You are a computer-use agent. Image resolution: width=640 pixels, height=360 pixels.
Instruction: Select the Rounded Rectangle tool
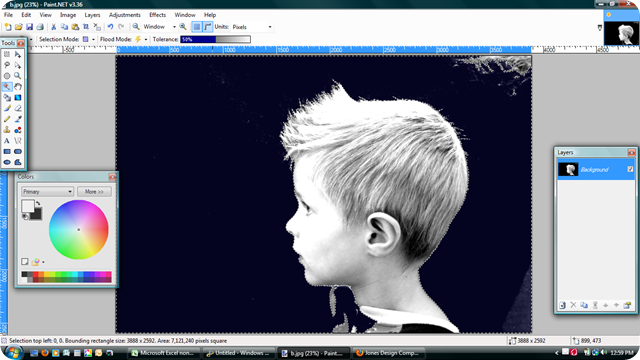(18, 151)
